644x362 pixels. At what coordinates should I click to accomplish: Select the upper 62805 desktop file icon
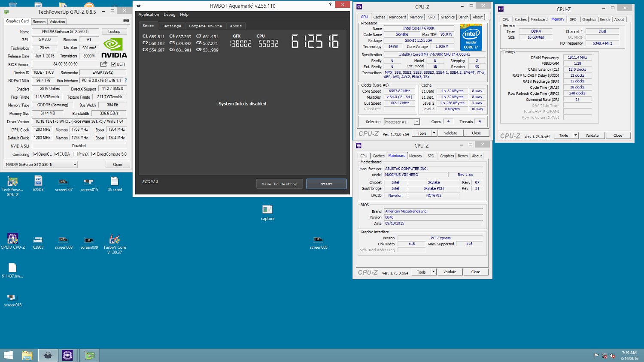(x=38, y=184)
